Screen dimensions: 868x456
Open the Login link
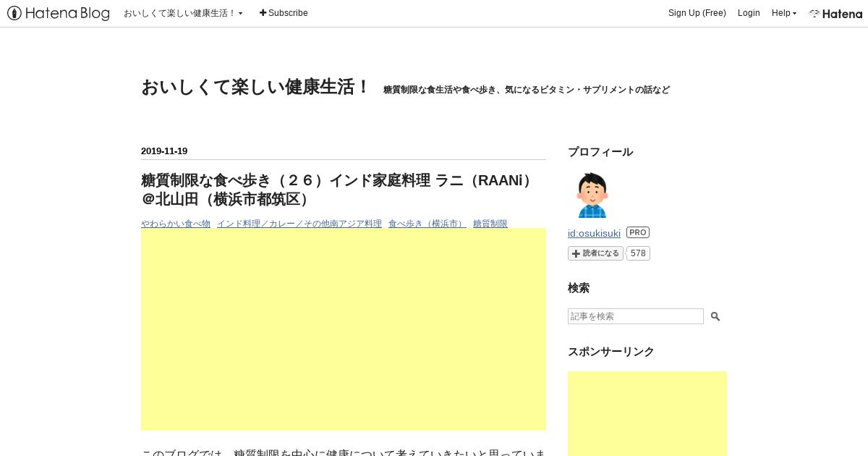pos(749,13)
